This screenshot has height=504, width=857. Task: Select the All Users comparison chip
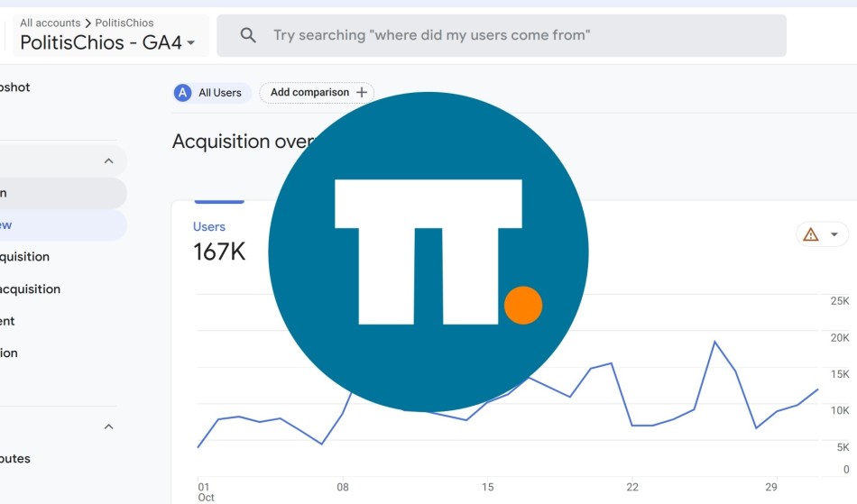(212, 93)
